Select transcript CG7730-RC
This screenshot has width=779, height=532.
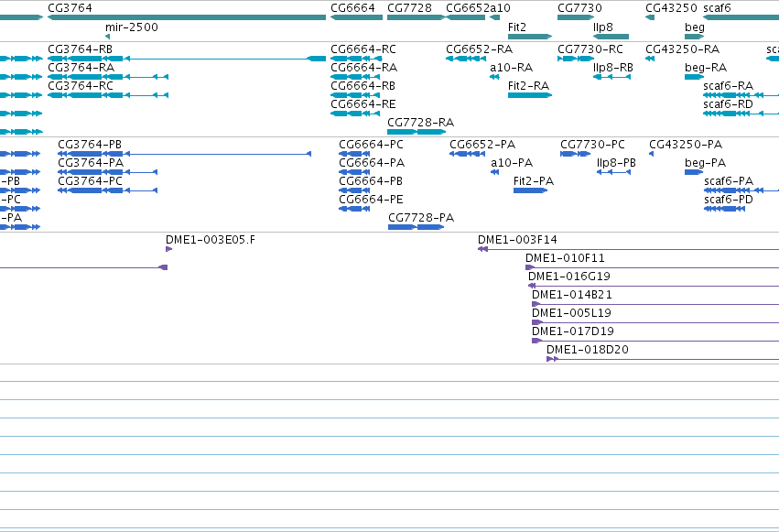pyautogui.click(x=576, y=59)
